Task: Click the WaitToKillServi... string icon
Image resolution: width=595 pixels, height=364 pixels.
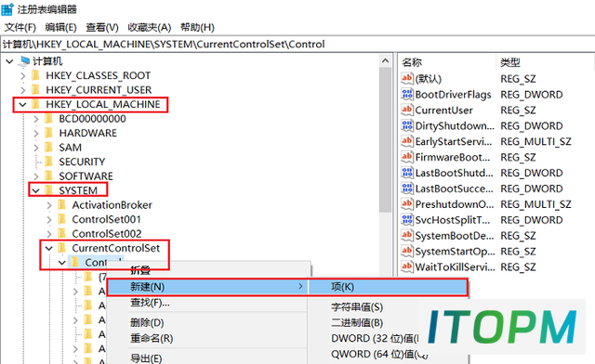Action: [407, 266]
